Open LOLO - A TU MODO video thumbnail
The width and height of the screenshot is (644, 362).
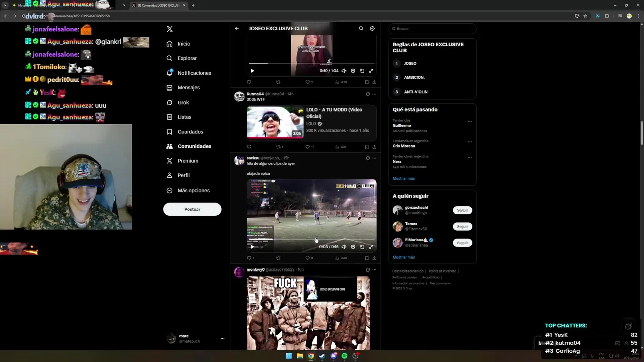tap(275, 122)
